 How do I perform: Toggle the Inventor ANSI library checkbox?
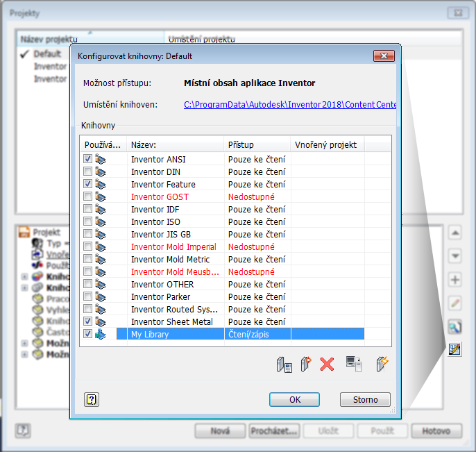pyautogui.click(x=87, y=159)
